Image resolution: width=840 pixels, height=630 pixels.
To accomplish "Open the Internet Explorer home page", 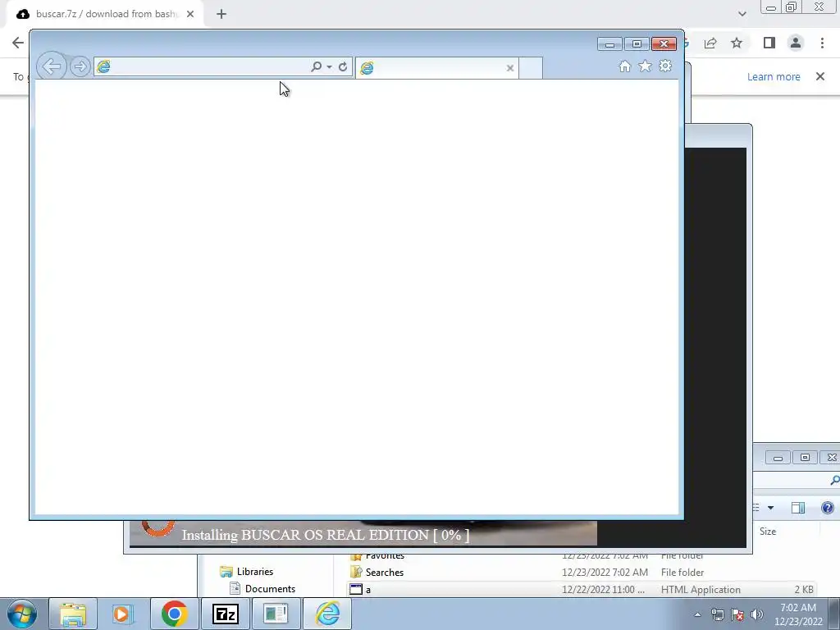I will point(624,66).
